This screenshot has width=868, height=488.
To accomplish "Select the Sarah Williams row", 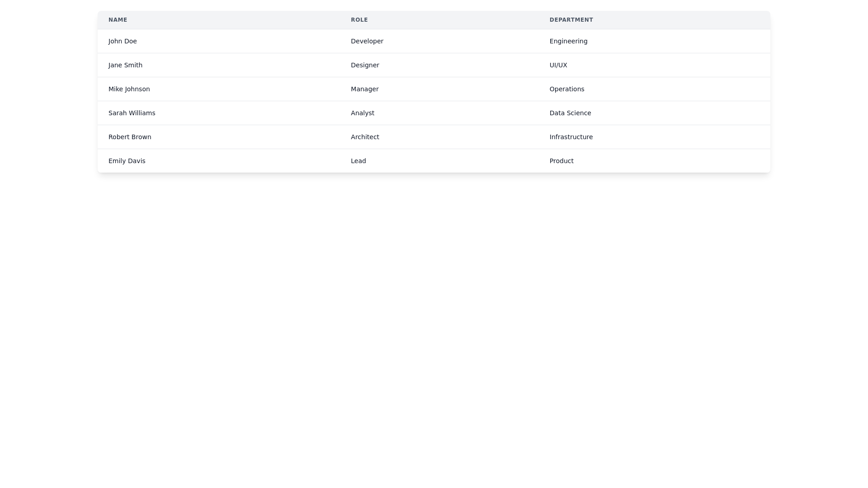I will 132,113.
